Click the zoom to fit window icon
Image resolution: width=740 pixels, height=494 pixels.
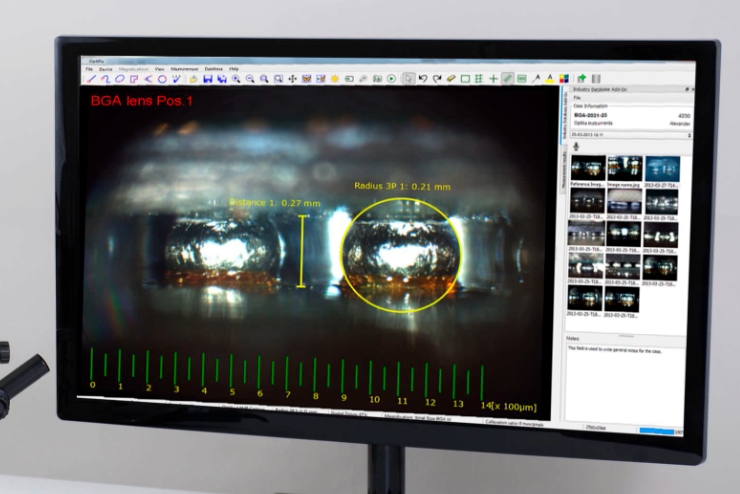[x=278, y=79]
